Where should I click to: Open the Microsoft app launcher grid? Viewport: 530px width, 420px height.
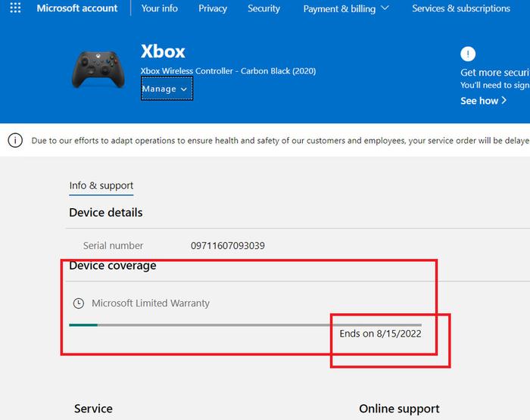click(x=15, y=8)
